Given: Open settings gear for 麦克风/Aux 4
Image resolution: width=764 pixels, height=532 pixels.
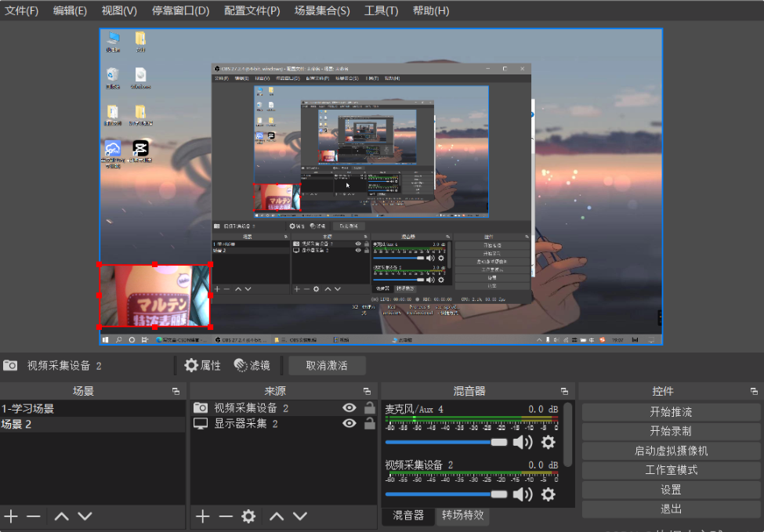Looking at the screenshot, I should (x=549, y=443).
